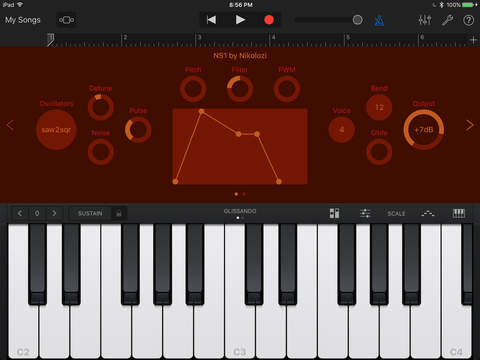480x360 pixels.
Task: Start recording with the red record button
Action: [x=269, y=20]
